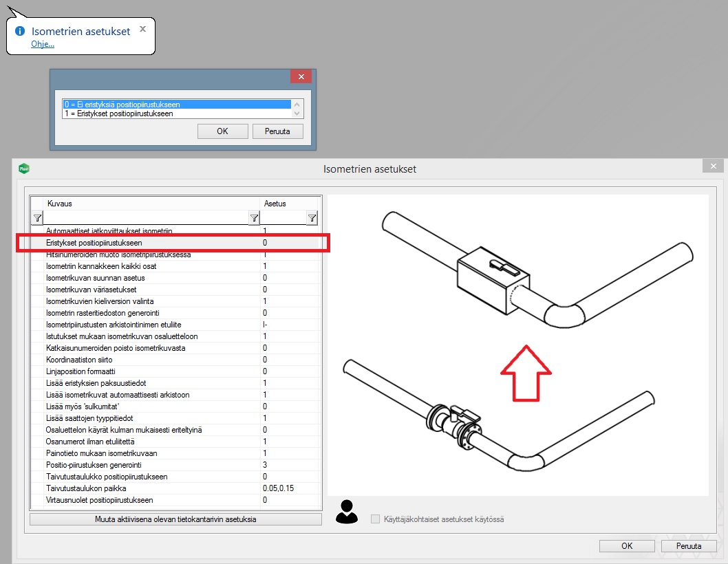Screen dimensions: 728x564
Task: Select row 'Automaattiset jatkoviittaukset isometriin'
Action: pyautogui.click(x=175, y=230)
